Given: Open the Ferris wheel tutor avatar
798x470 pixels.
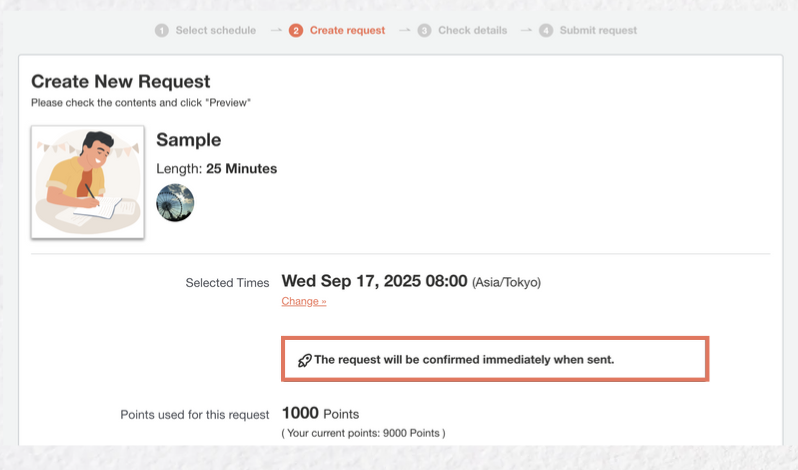Looking at the screenshot, I should pos(175,202).
